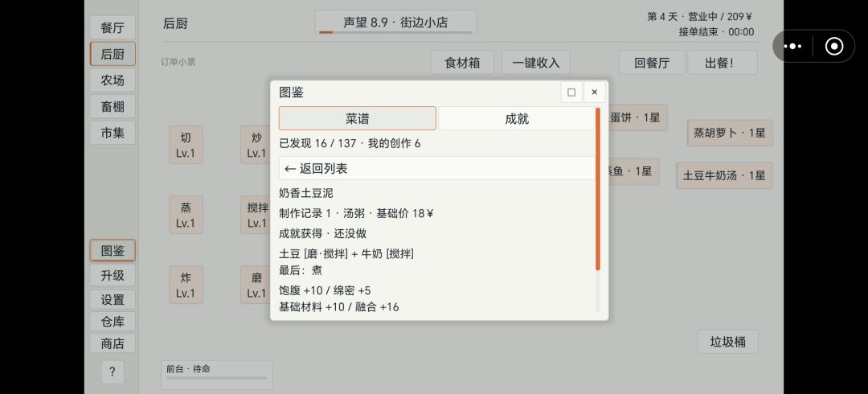This screenshot has height=394, width=868.
Task: Select the 切 Lv.1 station
Action: tap(186, 146)
